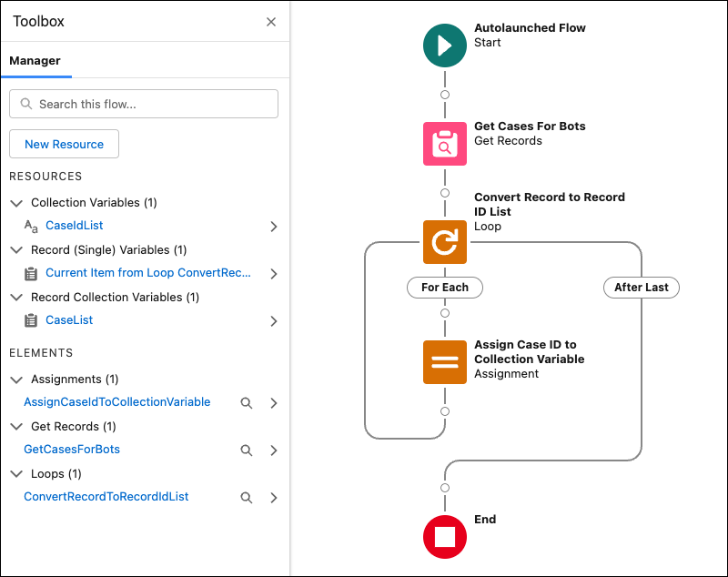
Task: Click the Search this flow field
Action: (x=143, y=103)
